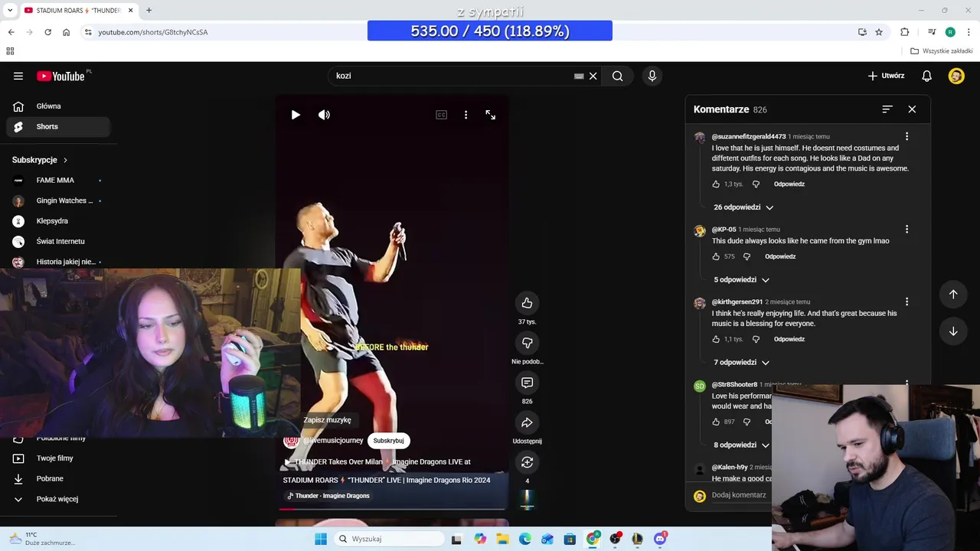This screenshot has width=980, height=551.
Task: Reply to @kirthgersen291 via Odpowiedz
Action: click(789, 340)
